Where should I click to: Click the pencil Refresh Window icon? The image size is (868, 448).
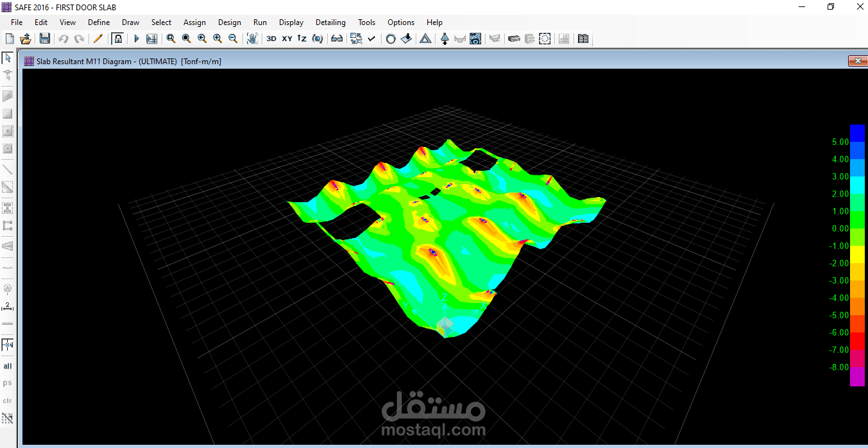coord(98,39)
